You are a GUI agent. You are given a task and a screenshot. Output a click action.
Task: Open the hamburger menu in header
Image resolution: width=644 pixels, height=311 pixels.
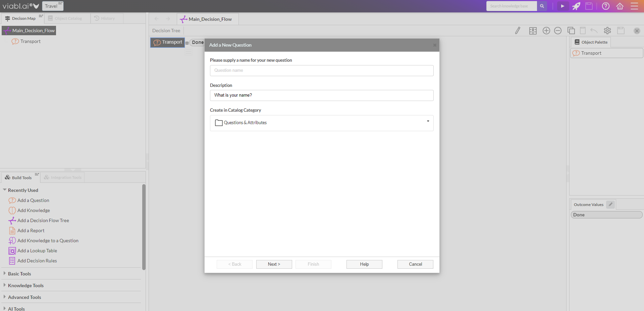pyautogui.click(x=634, y=6)
